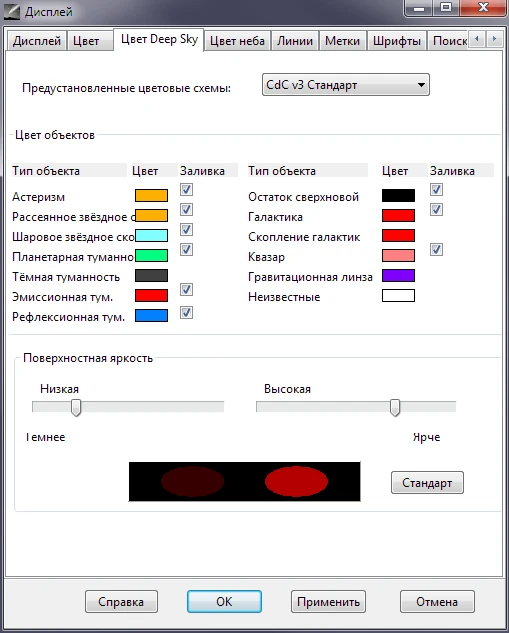Viewport: 509px width, 633px height.
Task: Toggle fill for Рефлексионная тум.
Action: 186,312
